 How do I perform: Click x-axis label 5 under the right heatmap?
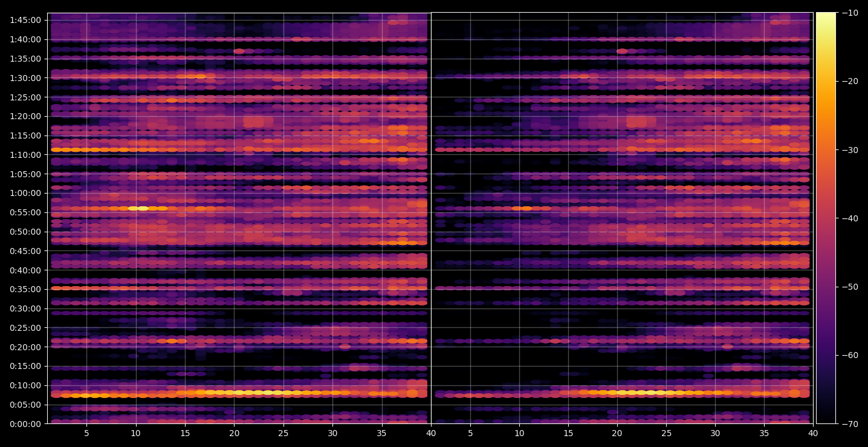click(x=470, y=434)
